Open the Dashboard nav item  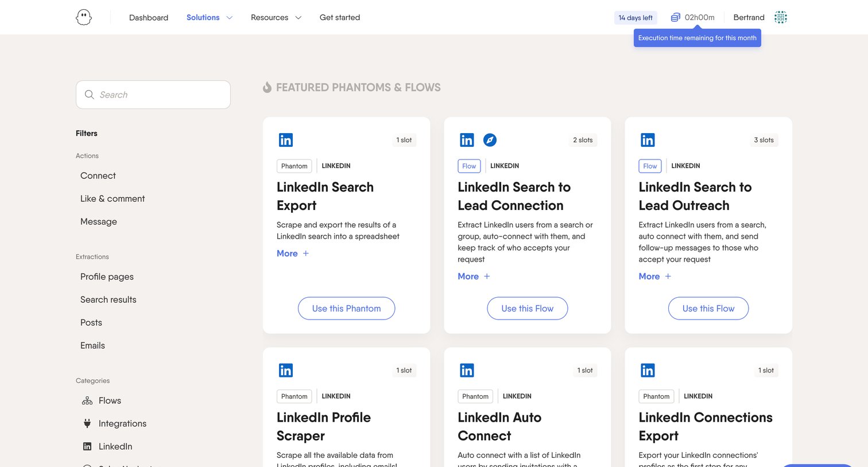pyautogui.click(x=149, y=17)
